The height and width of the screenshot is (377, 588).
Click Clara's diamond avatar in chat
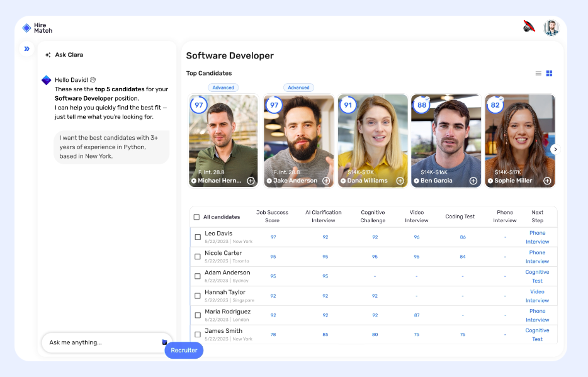46,80
